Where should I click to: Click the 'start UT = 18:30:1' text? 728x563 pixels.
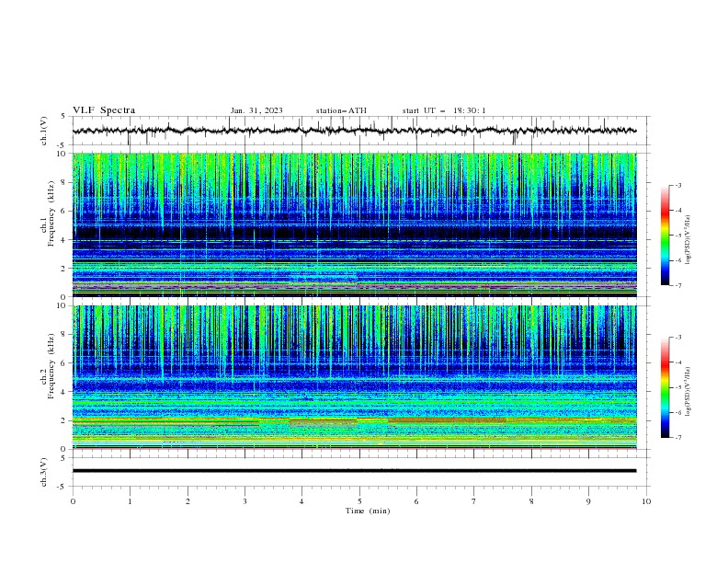[x=444, y=110]
